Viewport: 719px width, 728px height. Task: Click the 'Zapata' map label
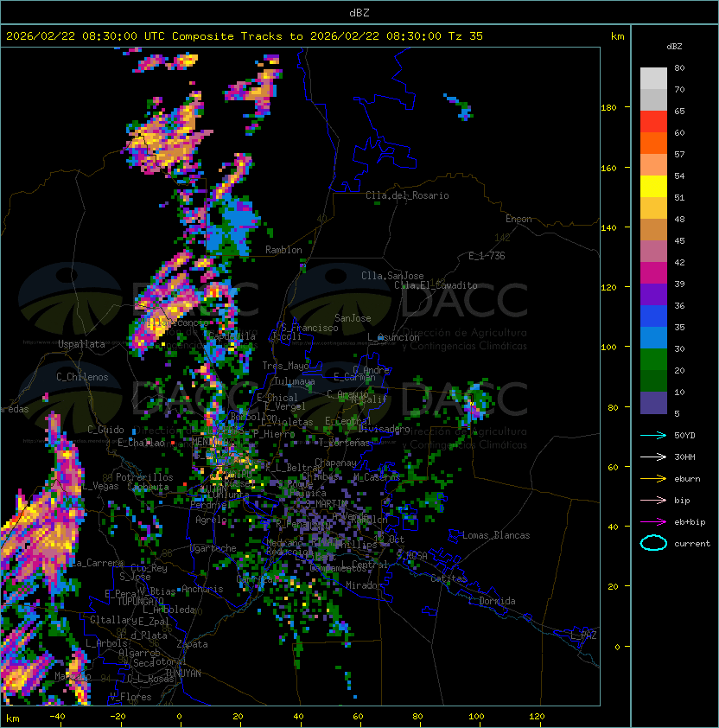point(192,644)
